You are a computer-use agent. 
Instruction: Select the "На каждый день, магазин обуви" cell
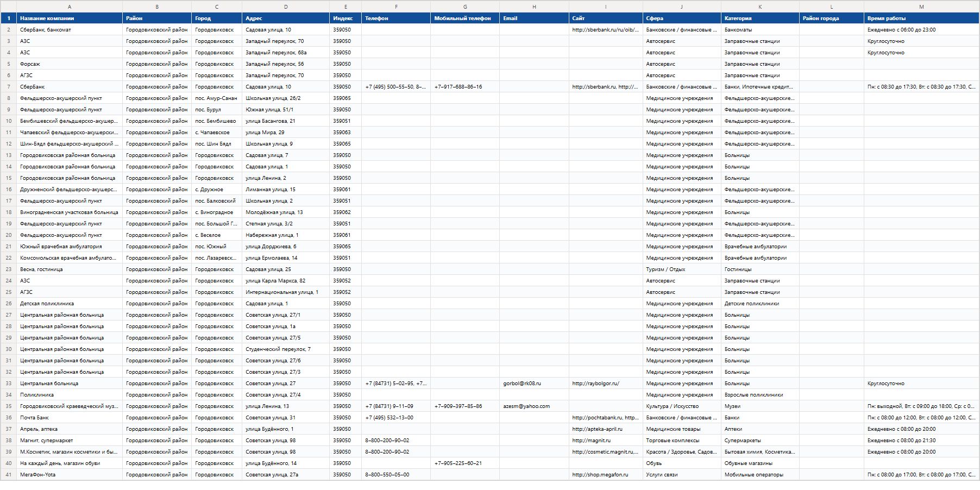click(x=70, y=463)
